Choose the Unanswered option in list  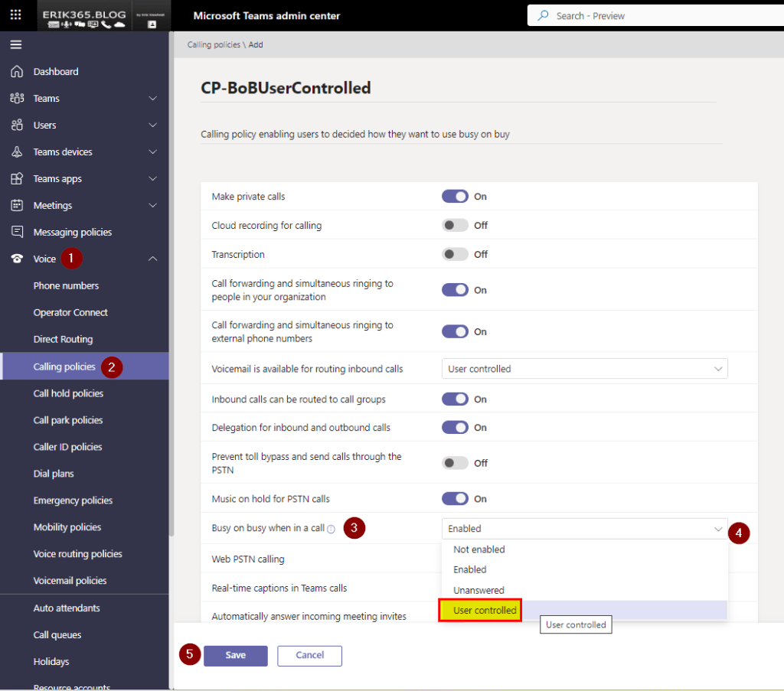(479, 590)
